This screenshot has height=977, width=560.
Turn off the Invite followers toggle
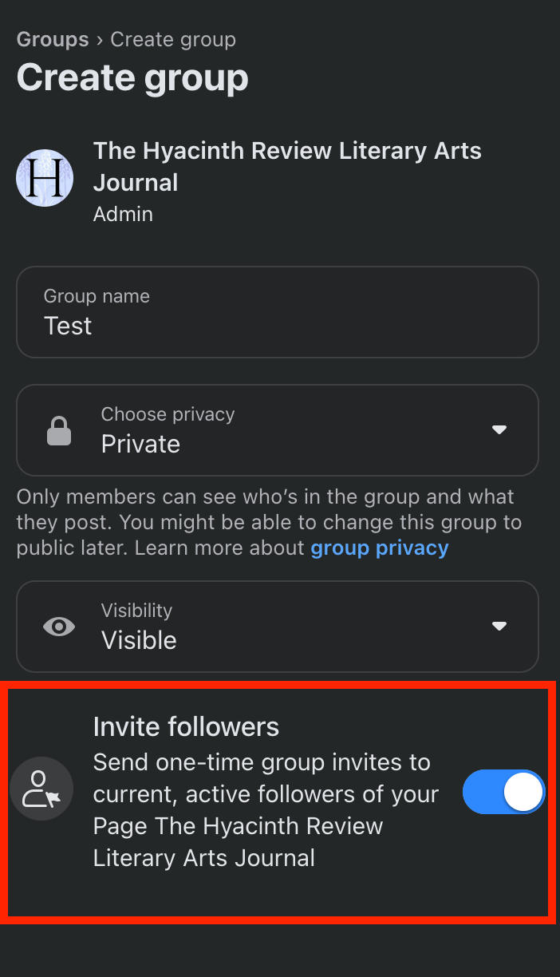tap(503, 793)
